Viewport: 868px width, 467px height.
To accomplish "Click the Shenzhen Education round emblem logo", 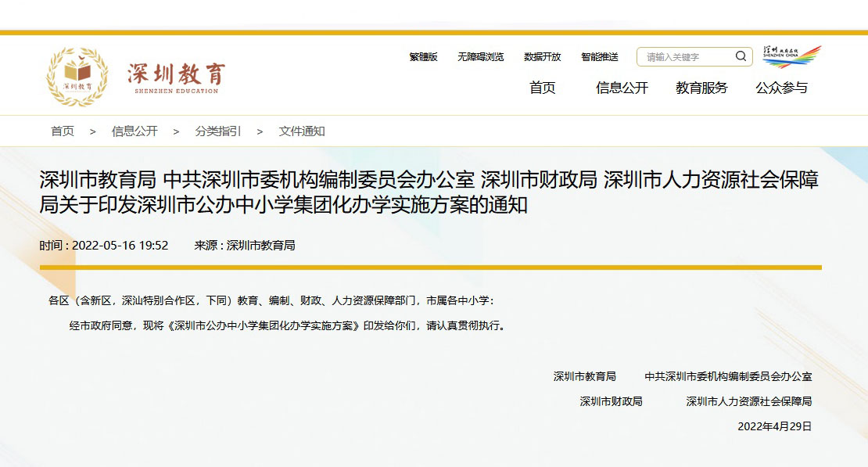I will coord(77,77).
